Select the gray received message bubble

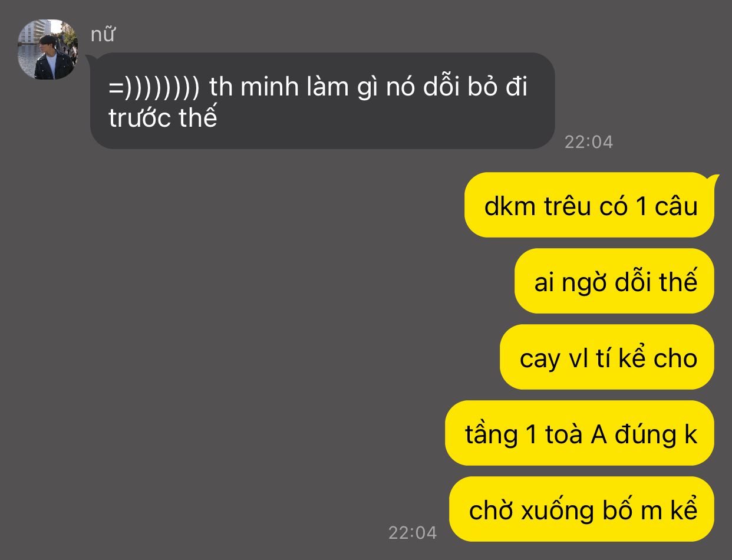322,101
